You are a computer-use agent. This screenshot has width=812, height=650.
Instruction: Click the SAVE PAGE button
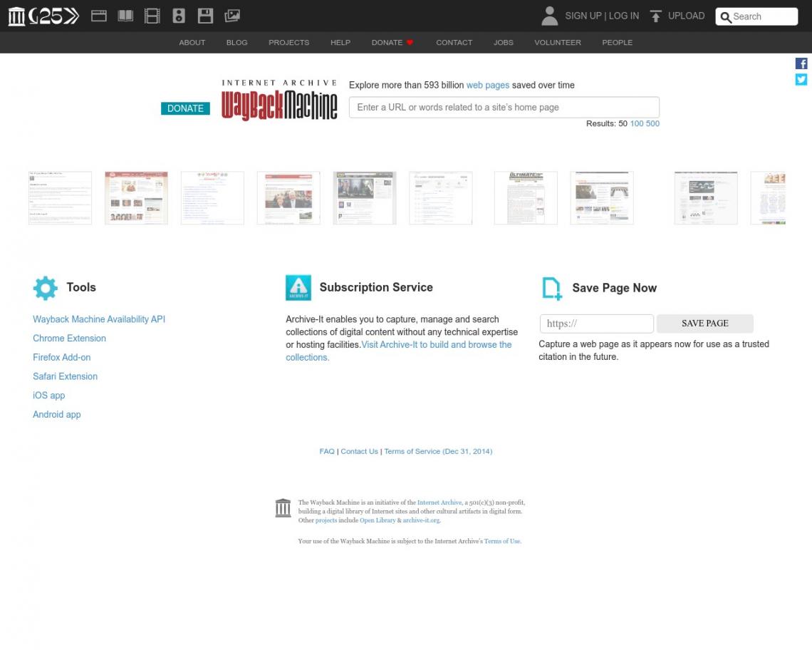tap(705, 324)
